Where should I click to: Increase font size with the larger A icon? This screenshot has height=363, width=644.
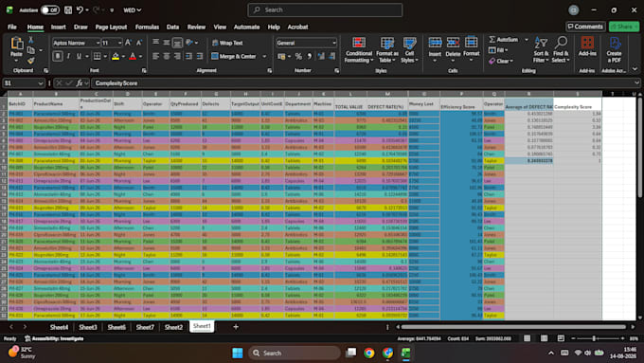tap(128, 43)
